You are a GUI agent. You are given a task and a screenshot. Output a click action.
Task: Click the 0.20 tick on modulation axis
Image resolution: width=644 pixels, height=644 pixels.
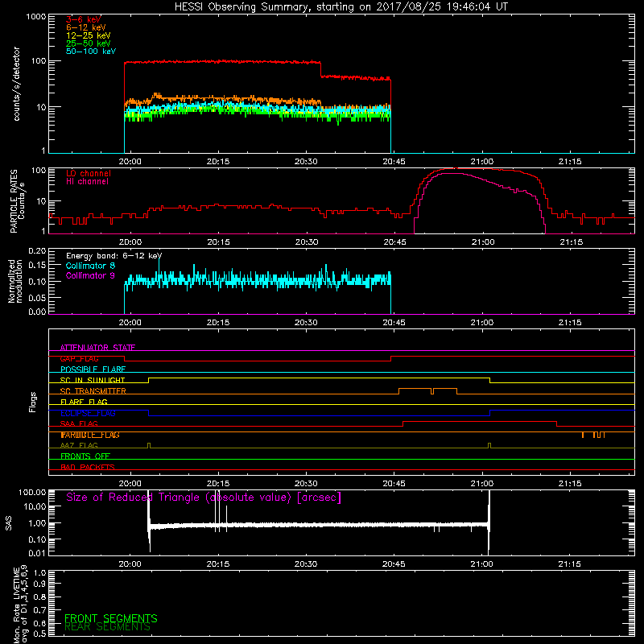[x=37, y=250]
